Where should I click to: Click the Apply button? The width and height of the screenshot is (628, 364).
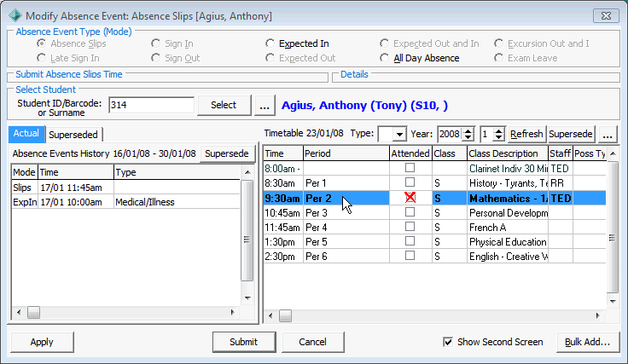pyautogui.click(x=42, y=342)
